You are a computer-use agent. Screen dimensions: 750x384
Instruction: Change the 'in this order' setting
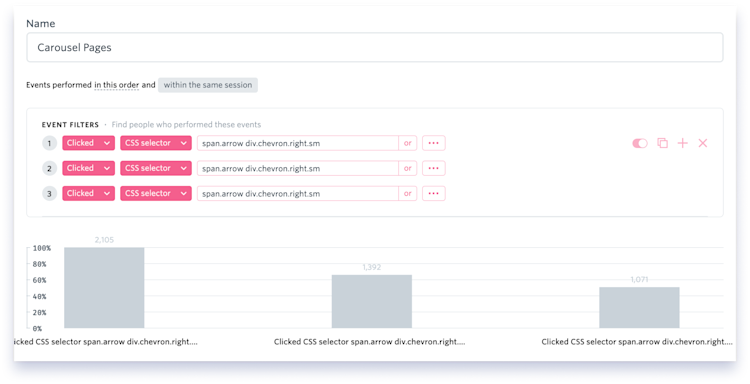[x=116, y=85]
